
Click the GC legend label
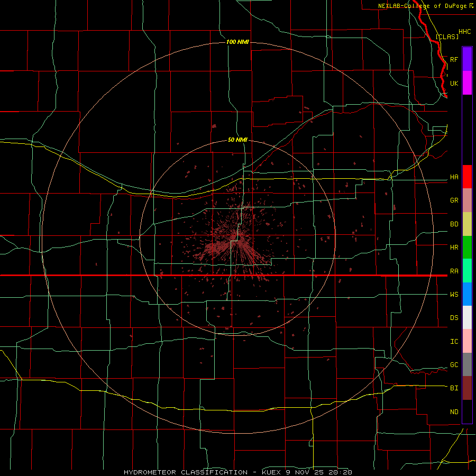tap(454, 365)
